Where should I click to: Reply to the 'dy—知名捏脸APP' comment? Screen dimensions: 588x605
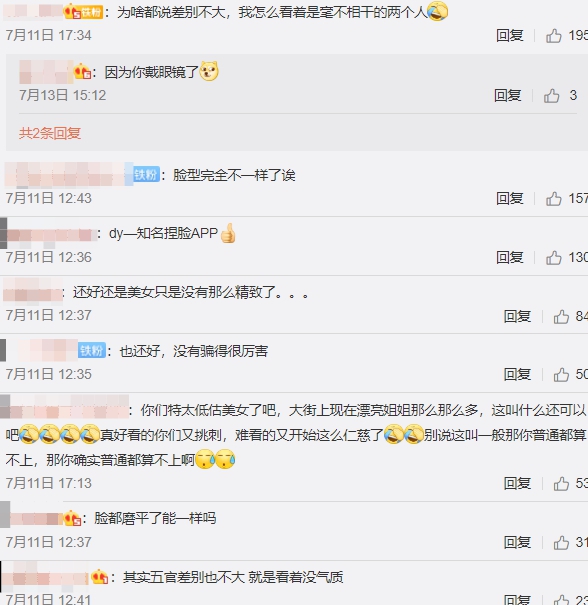(x=510, y=257)
